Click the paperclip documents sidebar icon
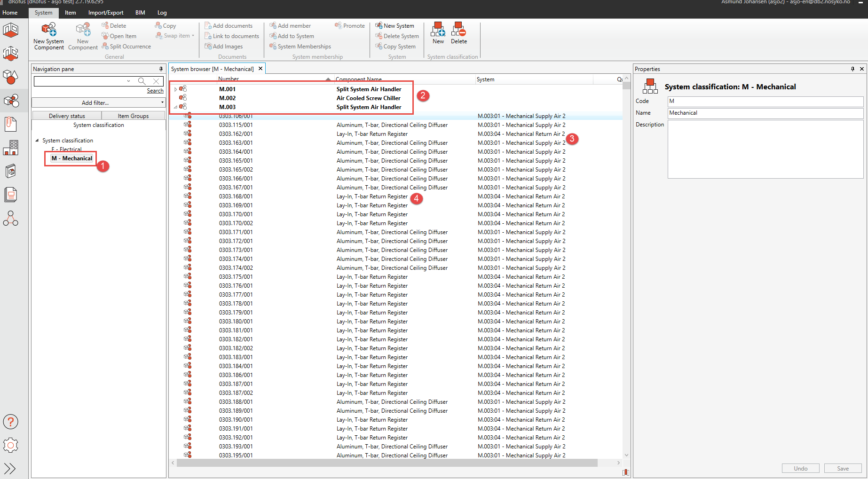 pyautogui.click(x=10, y=124)
